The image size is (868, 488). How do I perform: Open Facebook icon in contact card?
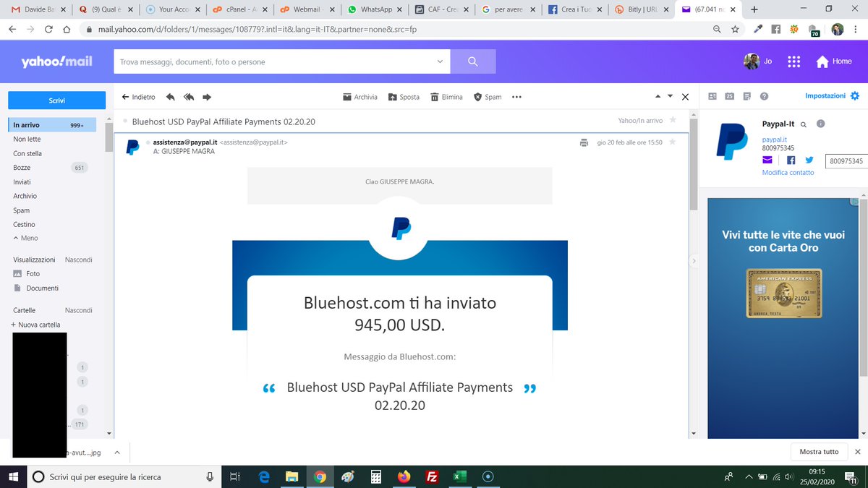click(791, 160)
